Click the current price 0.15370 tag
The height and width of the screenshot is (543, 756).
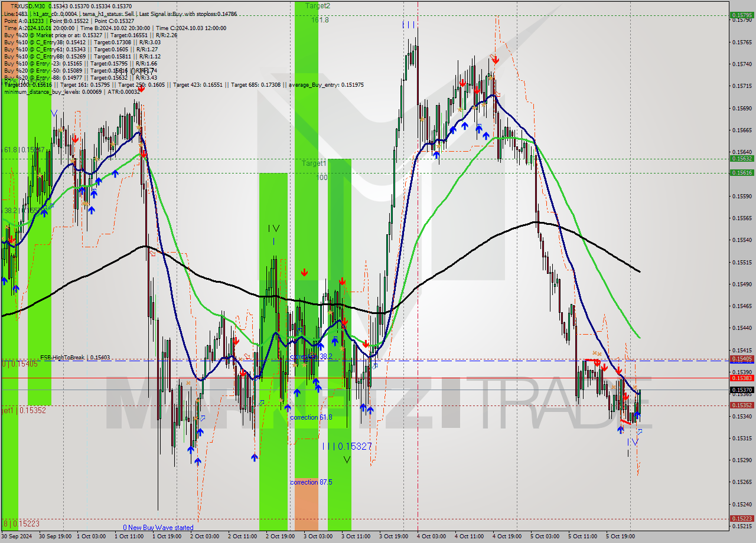click(x=742, y=390)
